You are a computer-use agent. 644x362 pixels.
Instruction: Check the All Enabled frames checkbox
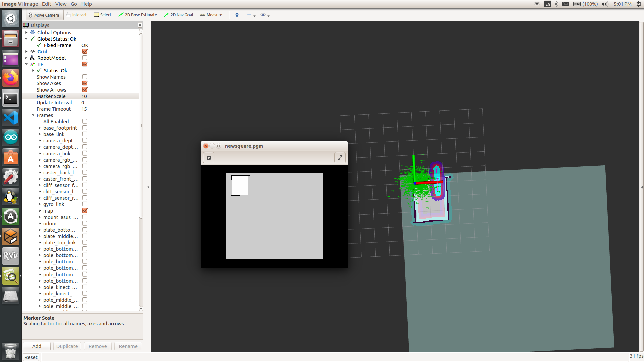pyautogui.click(x=85, y=122)
